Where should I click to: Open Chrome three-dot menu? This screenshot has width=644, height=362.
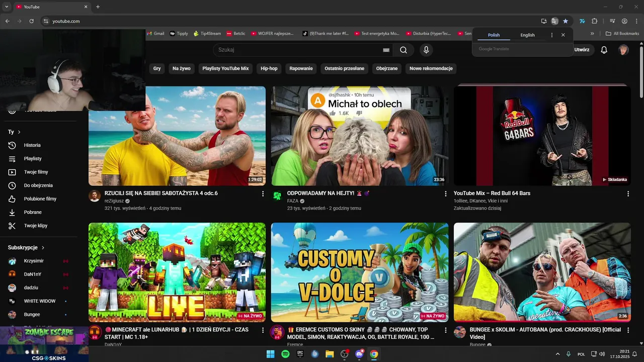(x=636, y=21)
